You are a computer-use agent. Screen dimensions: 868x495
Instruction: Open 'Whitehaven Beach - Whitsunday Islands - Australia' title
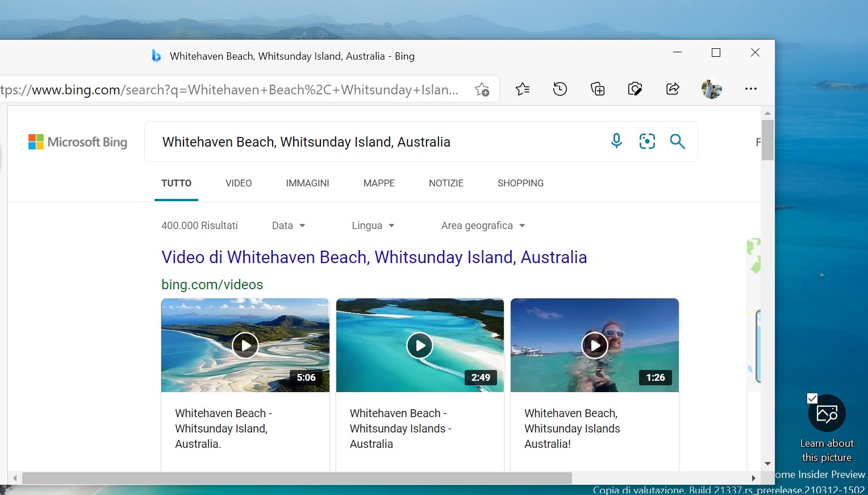(x=400, y=429)
